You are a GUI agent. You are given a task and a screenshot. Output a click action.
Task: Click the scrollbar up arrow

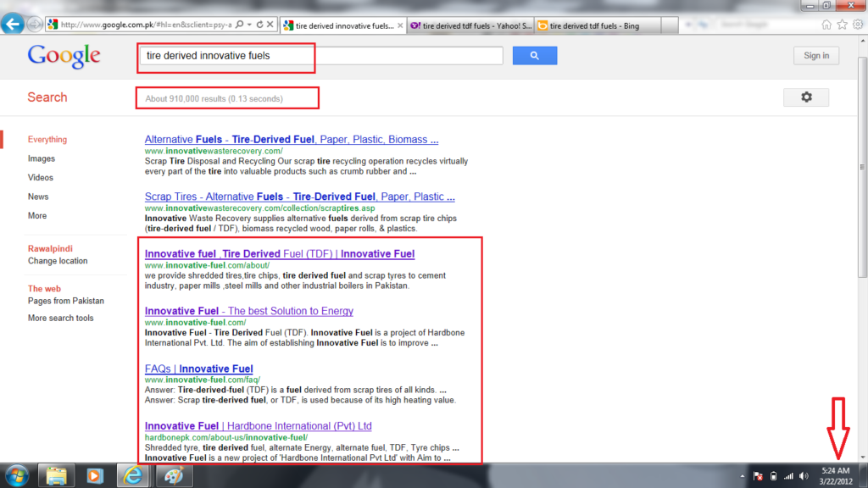pyautogui.click(x=862, y=42)
